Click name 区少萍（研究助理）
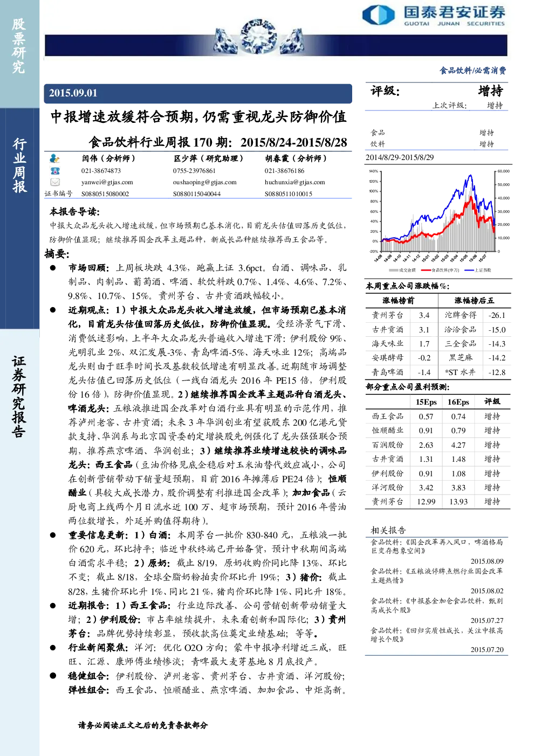The height and width of the screenshot is (756, 535). coord(208,158)
